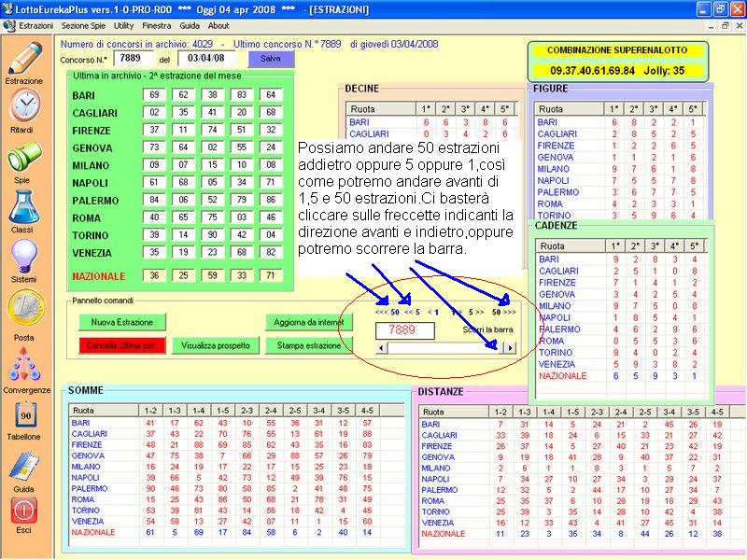Go back one extraction with < 1
This screenshot has width=747, height=560.
(433, 313)
